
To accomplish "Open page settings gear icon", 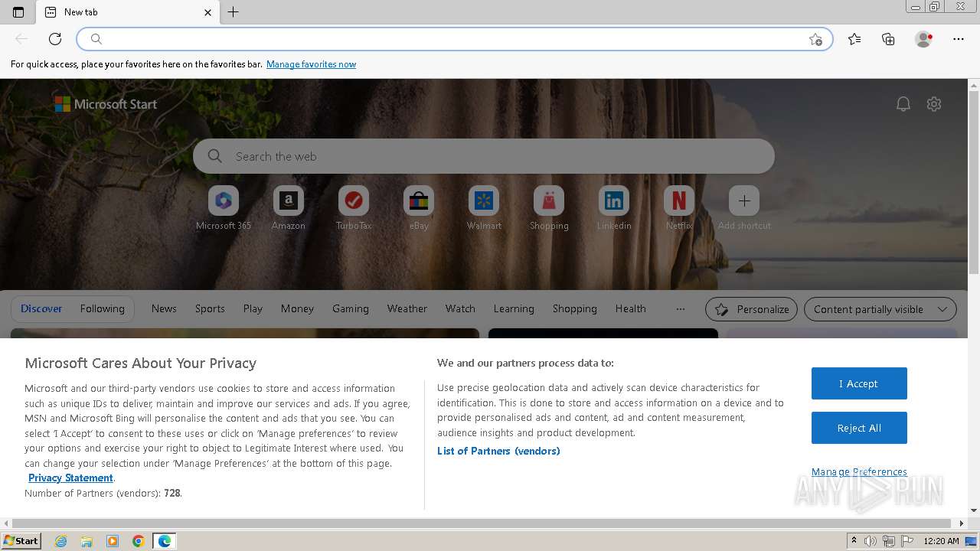I will [934, 104].
